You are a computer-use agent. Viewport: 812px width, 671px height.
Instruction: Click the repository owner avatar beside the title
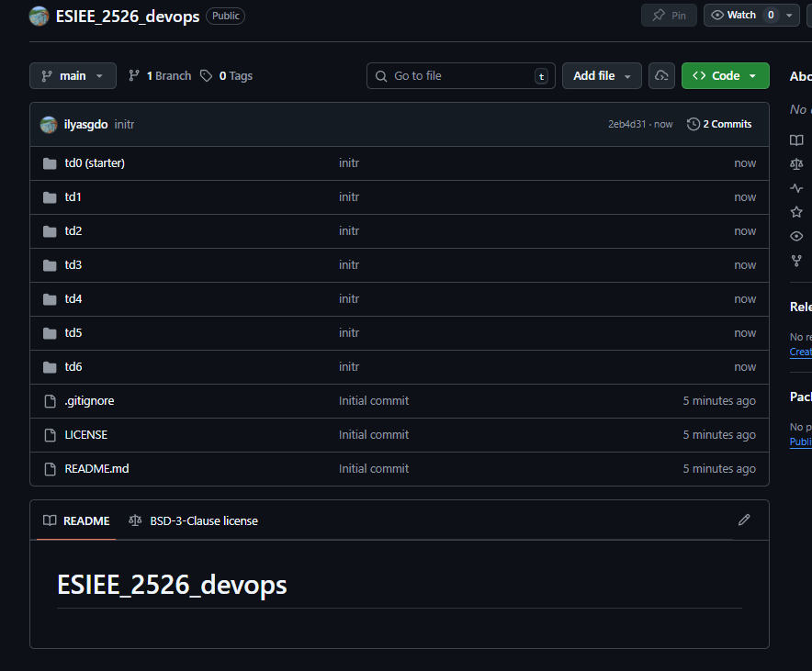point(39,17)
